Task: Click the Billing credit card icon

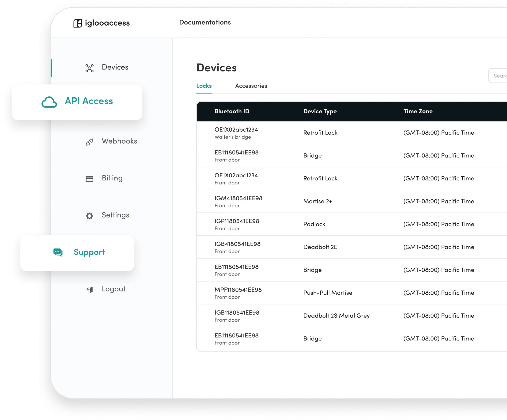Action: tap(89, 179)
